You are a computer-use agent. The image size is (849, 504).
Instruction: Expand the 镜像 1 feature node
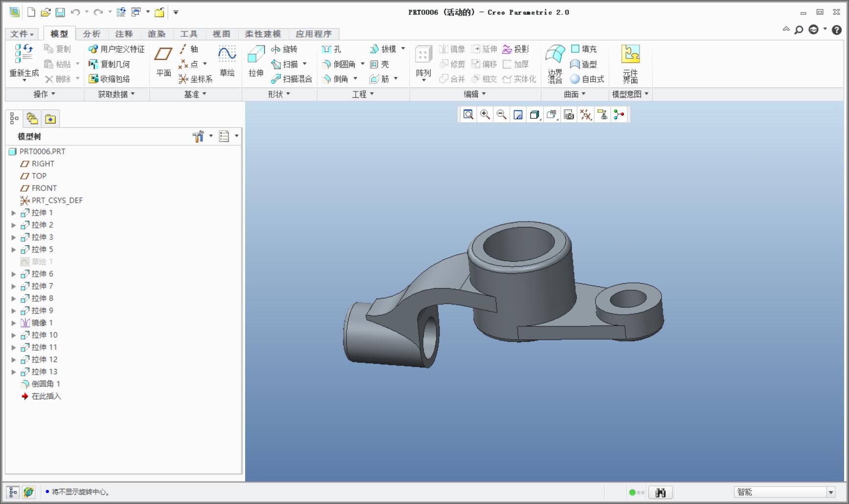(14, 323)
